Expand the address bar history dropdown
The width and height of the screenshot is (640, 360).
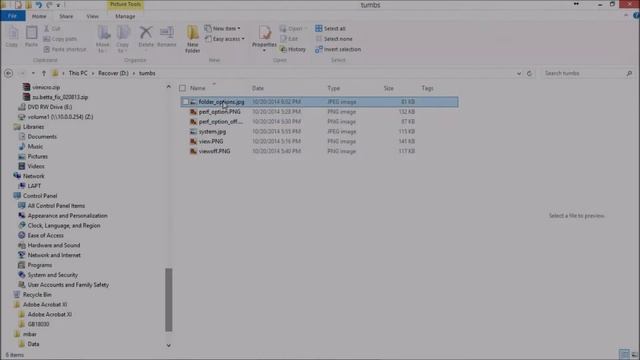(519, 73)
